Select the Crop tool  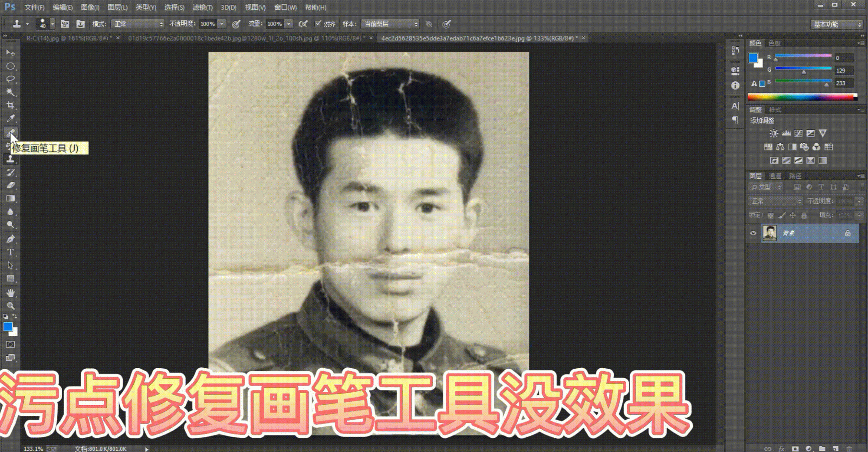[10, 105]
